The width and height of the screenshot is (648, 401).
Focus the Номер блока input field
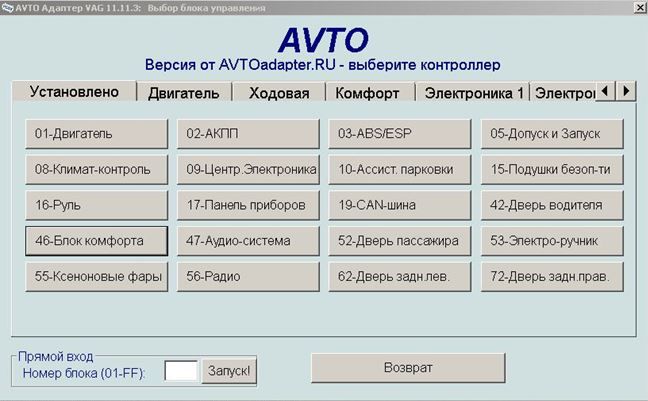[181, 370]
